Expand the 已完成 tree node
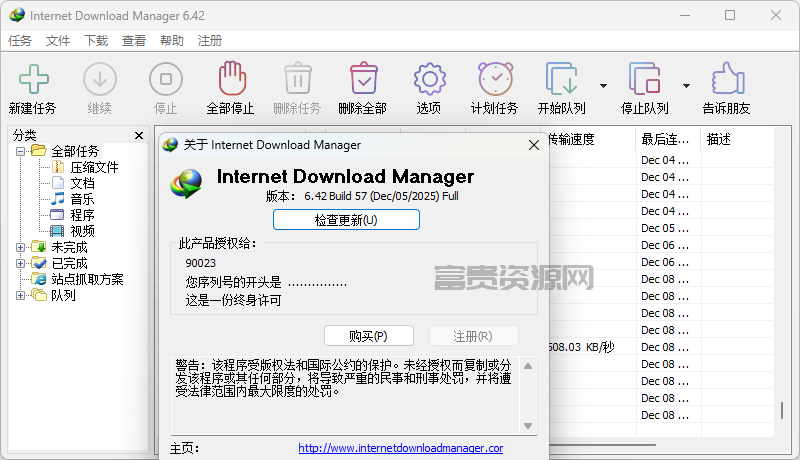 pyautogui.click(x=20, y=263)
